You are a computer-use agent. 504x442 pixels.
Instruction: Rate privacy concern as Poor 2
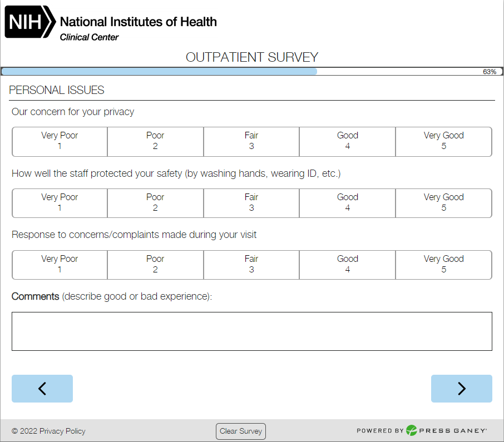[155, 142]
